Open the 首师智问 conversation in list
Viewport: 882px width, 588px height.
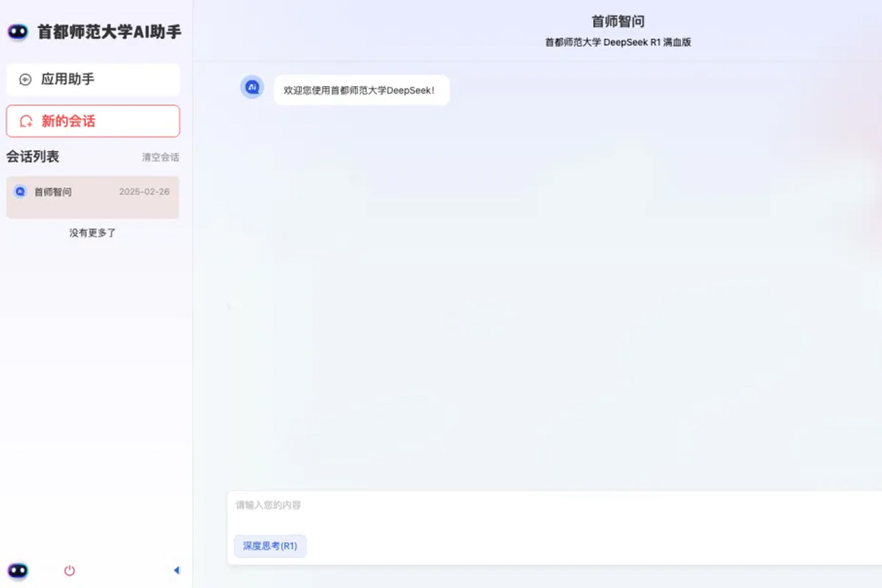pos(93,197)
